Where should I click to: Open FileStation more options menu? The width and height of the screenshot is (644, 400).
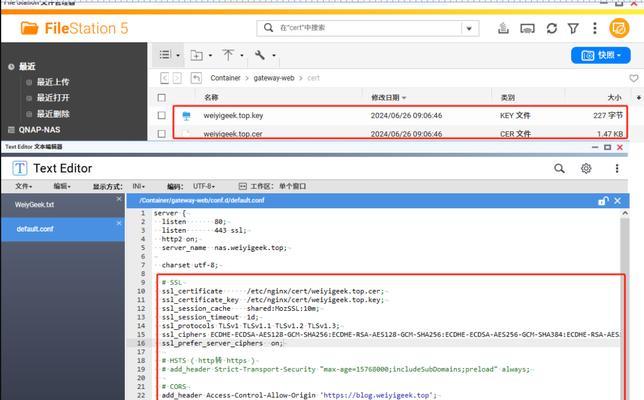595,28
